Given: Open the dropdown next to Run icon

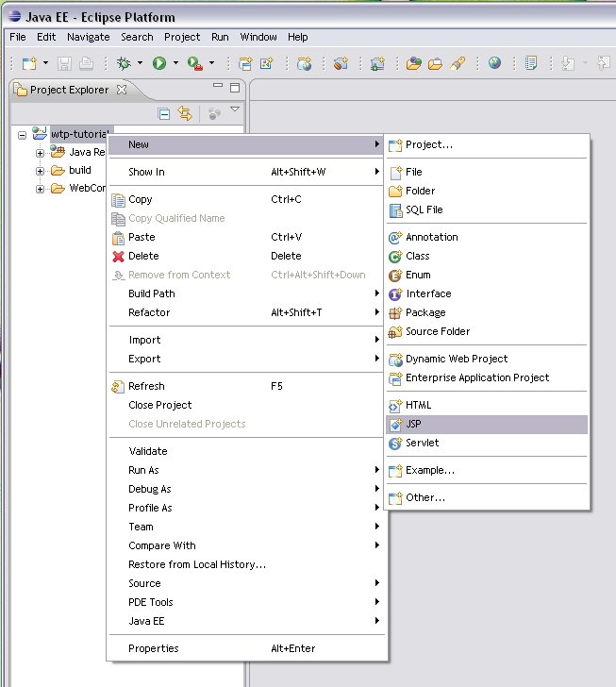Looking at the screenshot, I should click(175, 63).
